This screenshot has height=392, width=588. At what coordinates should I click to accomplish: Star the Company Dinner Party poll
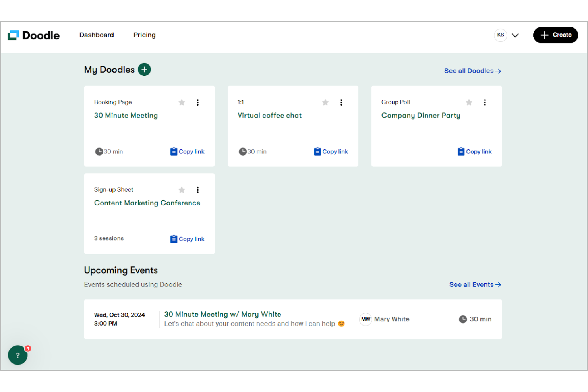(x=469, y=102)
